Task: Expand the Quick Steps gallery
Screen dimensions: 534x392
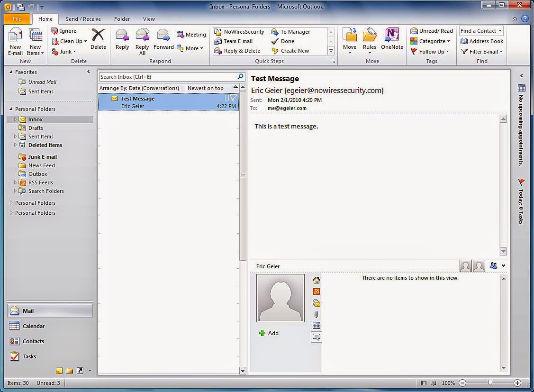Action: click(x=331, y=51)
